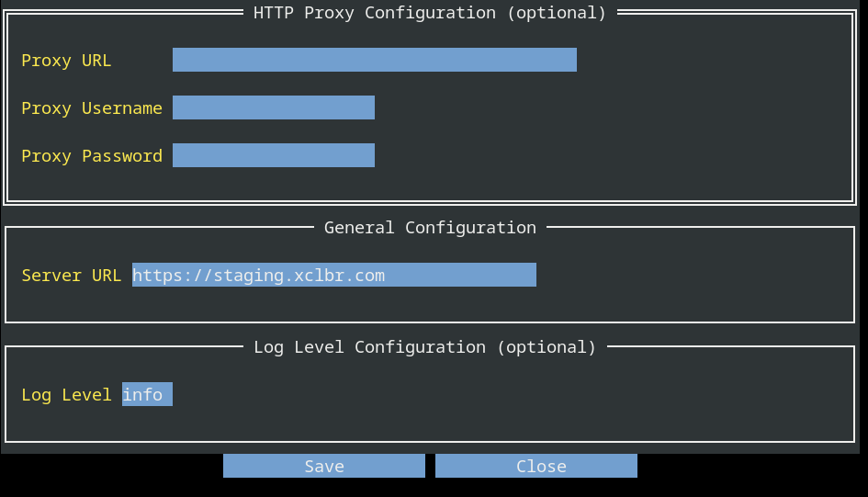Click the Server URL field showing staging.xclbr.com

[333, 275]
